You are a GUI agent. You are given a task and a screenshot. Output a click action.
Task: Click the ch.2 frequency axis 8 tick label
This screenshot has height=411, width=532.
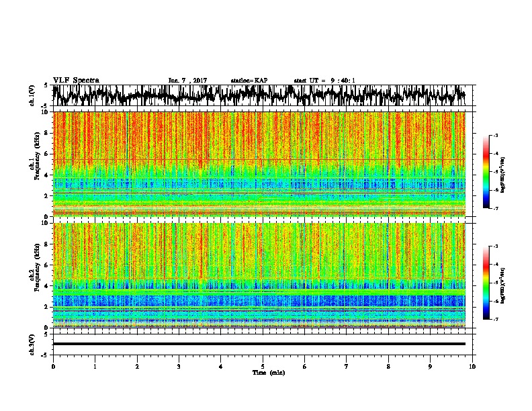(x=47, y=244)
